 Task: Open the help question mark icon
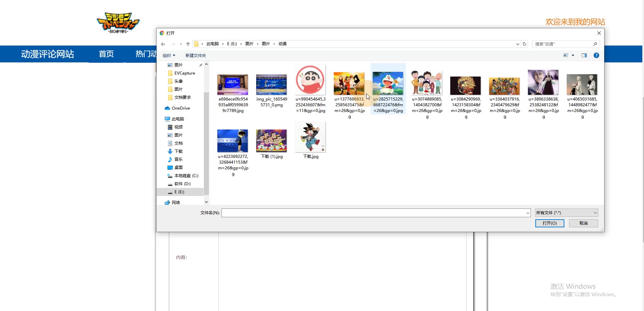click(x=596, y=55)
